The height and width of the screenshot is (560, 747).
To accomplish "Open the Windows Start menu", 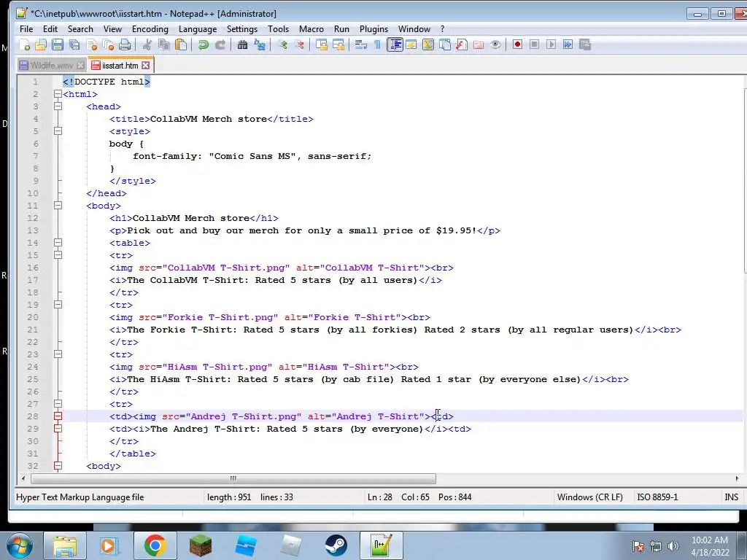I will click(x=20, y=545).
